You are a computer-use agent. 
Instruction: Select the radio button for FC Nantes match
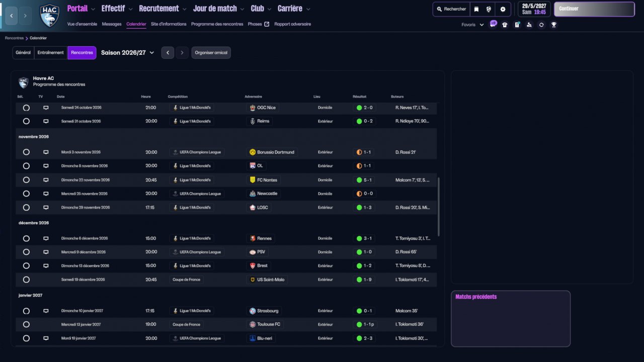click(26, 180)
